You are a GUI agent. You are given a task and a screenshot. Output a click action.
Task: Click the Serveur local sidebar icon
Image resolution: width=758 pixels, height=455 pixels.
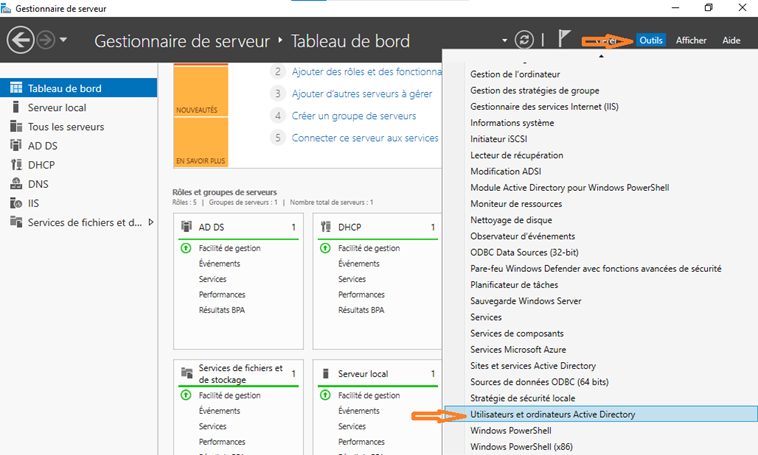[x=16, y=107]
